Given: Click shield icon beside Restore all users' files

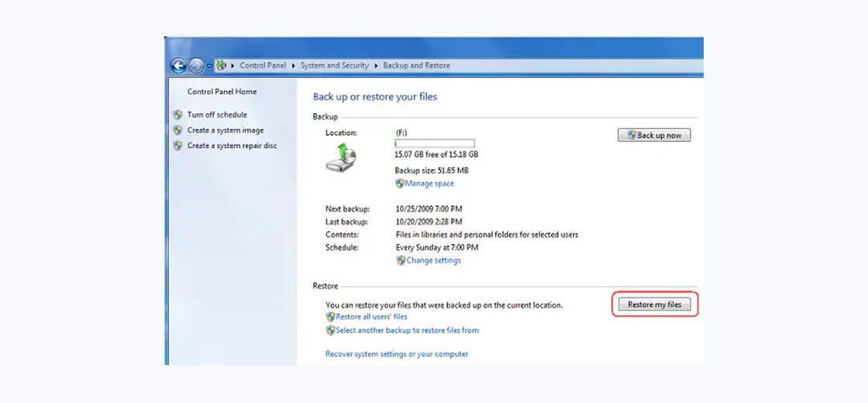Looking at the screenshot, I should [x=330, y=317].
